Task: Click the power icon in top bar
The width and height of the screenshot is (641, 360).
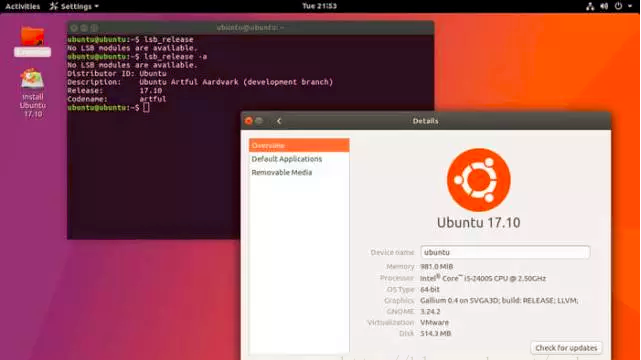Action: pos(619,6)
